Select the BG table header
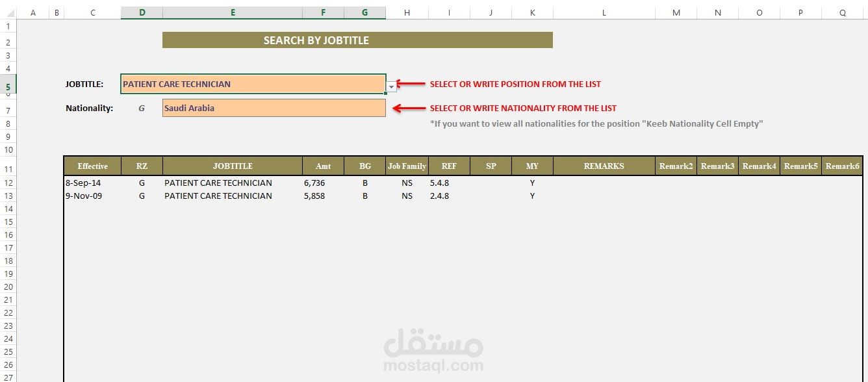 pyautogui.click(x=364, y=166)
